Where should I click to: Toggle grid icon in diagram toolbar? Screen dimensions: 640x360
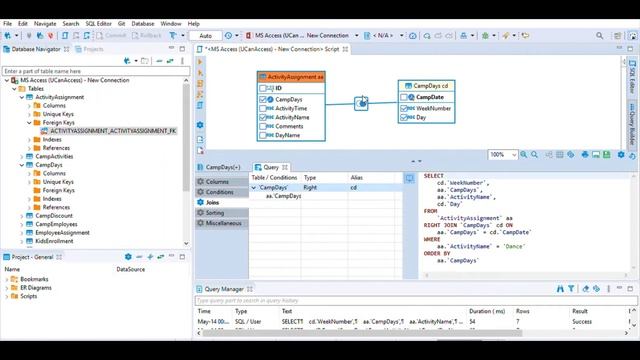click(x=560, y=155)
